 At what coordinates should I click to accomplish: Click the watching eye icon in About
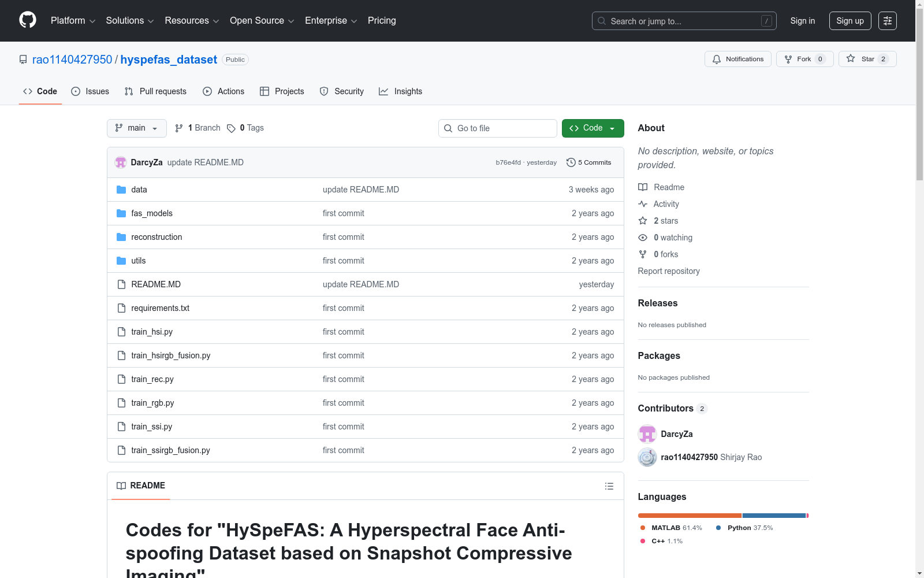coord(643,238)
